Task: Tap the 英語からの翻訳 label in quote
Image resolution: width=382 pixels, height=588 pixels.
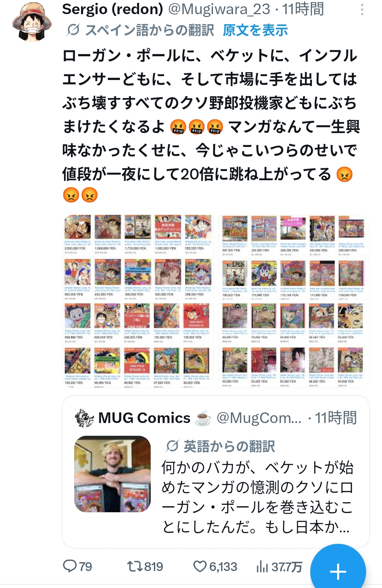Action: 229,446
